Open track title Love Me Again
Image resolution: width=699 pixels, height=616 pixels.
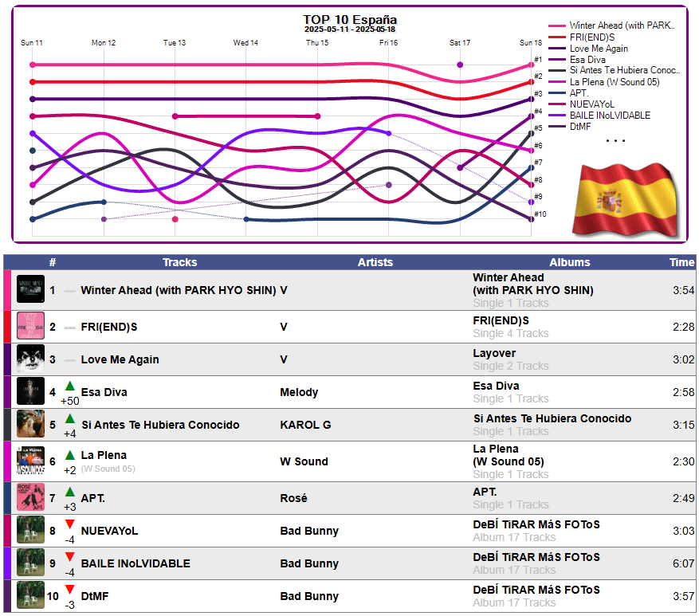tap(120, 359)
